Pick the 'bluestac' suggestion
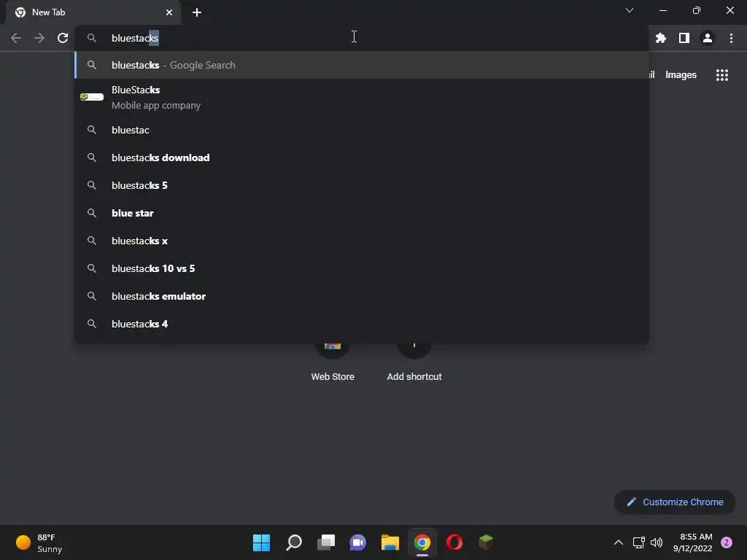The width and height of the screenshot is (747, 560). pyautogui.click(x=362, y=130)
